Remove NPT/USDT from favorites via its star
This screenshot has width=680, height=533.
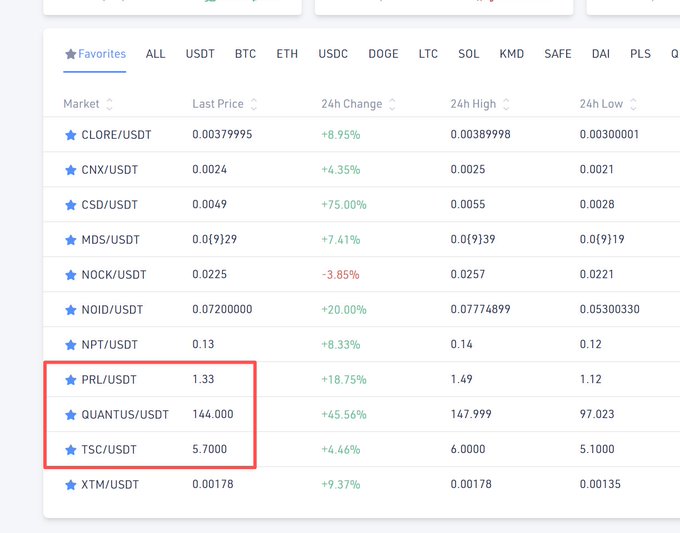point(71,345)
